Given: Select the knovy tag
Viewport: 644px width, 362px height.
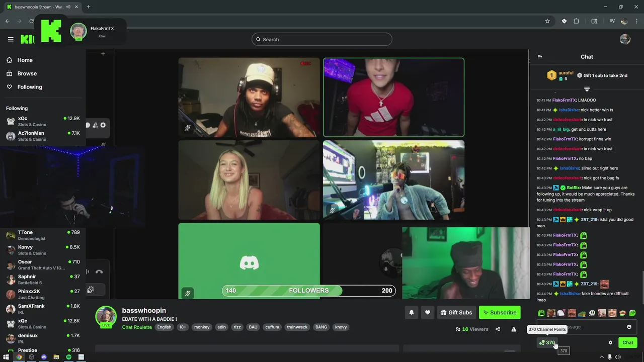Looking at the screenshot, I should 341,327.
